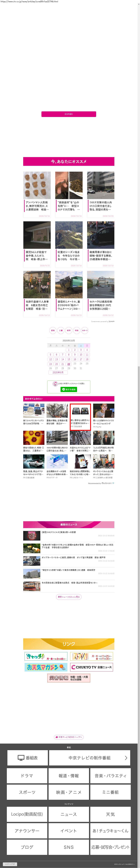Open the 応募・試写会・プレゼント footer button
Viewport: 140px width, 868px height.
click(x=111, y=847)
